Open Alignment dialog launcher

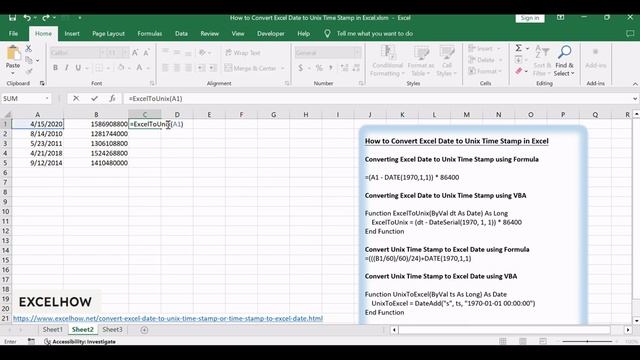(287, 83)
